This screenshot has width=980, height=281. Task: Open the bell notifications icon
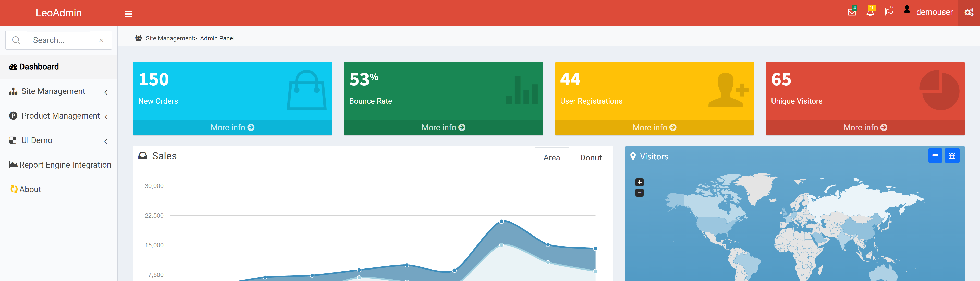click(x=870, y=12)
